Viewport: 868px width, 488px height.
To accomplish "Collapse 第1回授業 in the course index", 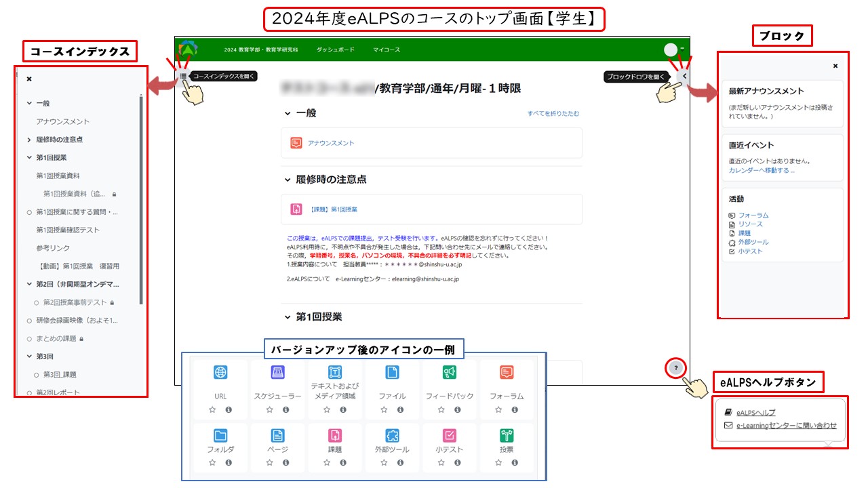I will (29, 157).
